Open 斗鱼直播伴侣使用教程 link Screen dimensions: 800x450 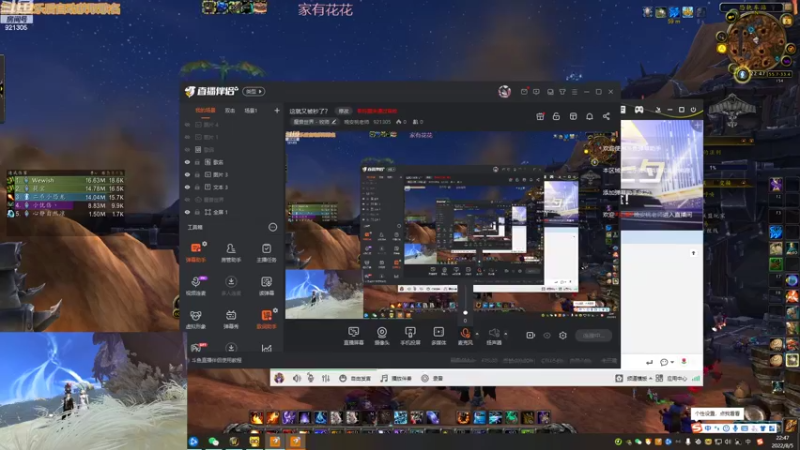click(x=217, y=360)
